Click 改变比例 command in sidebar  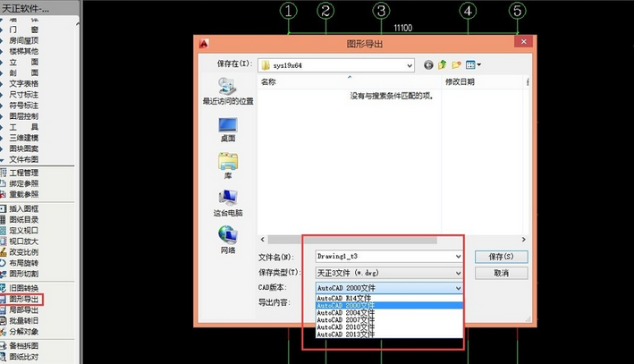24,252
